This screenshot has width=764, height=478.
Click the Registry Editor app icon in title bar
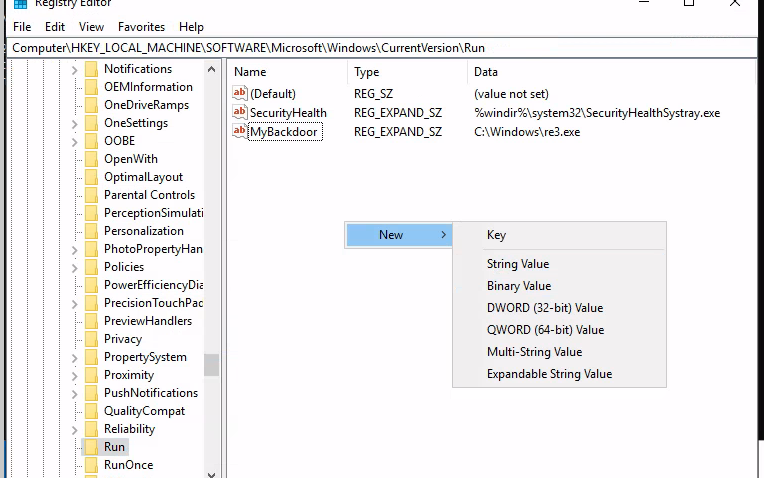pyautogui.click(x=20, y=4)
